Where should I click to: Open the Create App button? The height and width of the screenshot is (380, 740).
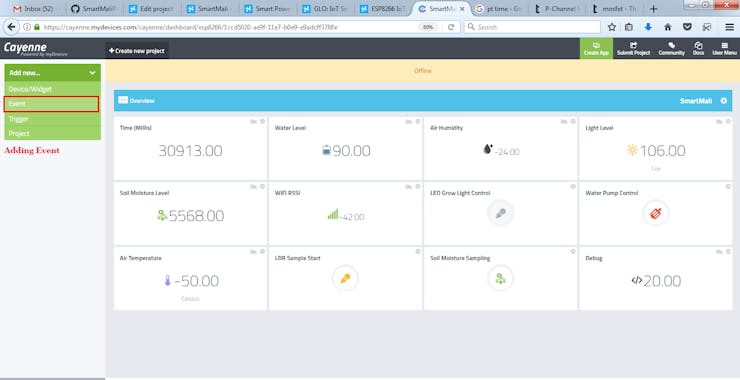(x=596, y=49)
